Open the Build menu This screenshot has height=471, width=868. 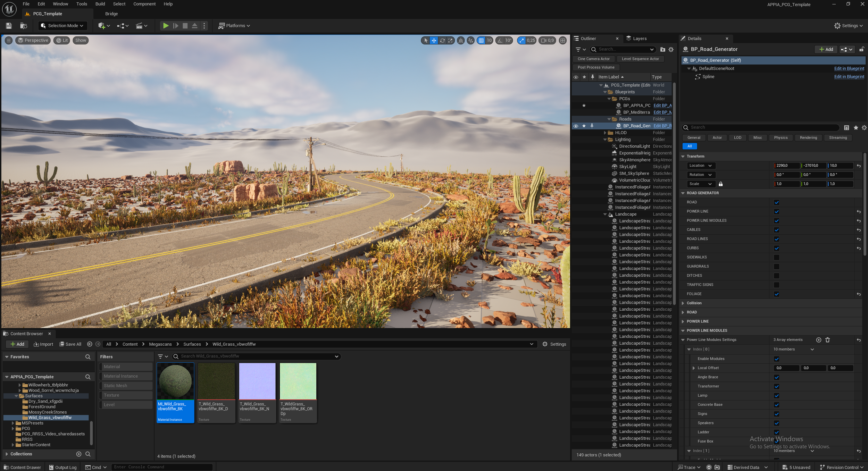pos(100,4)
